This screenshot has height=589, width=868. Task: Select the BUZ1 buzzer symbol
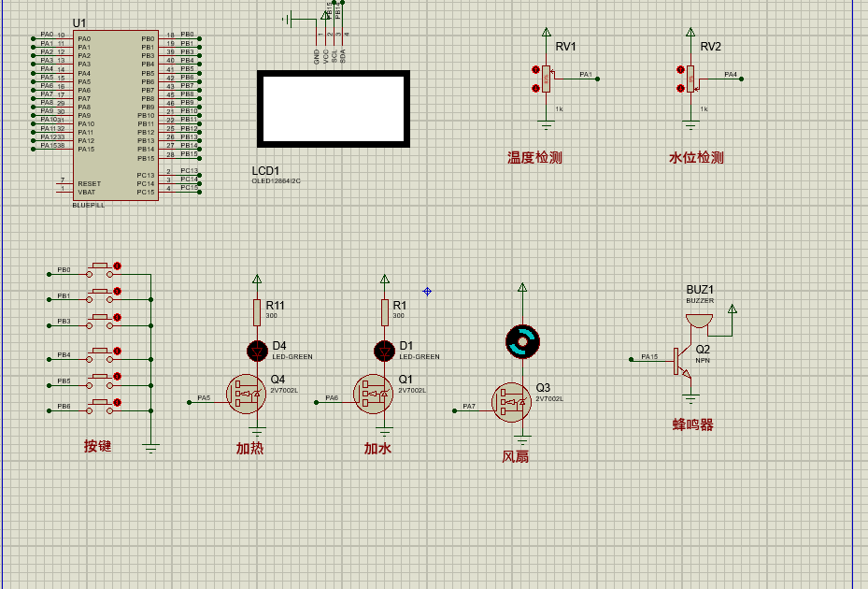[x=699, y=321]
